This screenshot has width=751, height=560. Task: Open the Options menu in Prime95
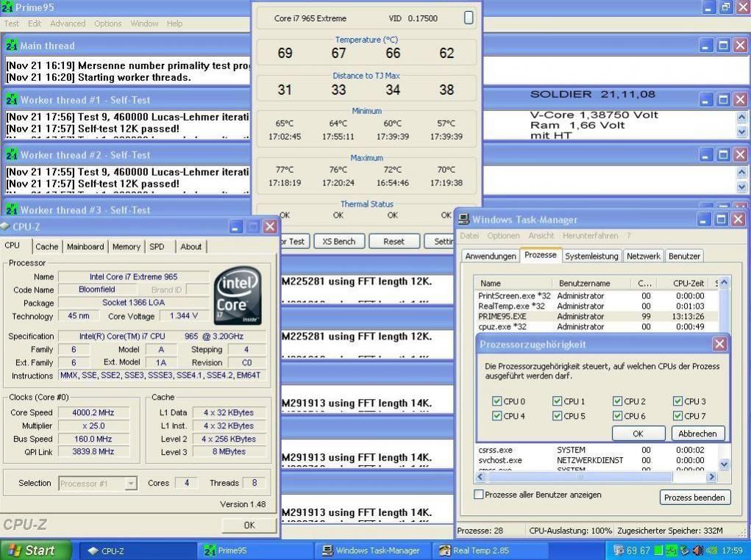click(108, 24)
